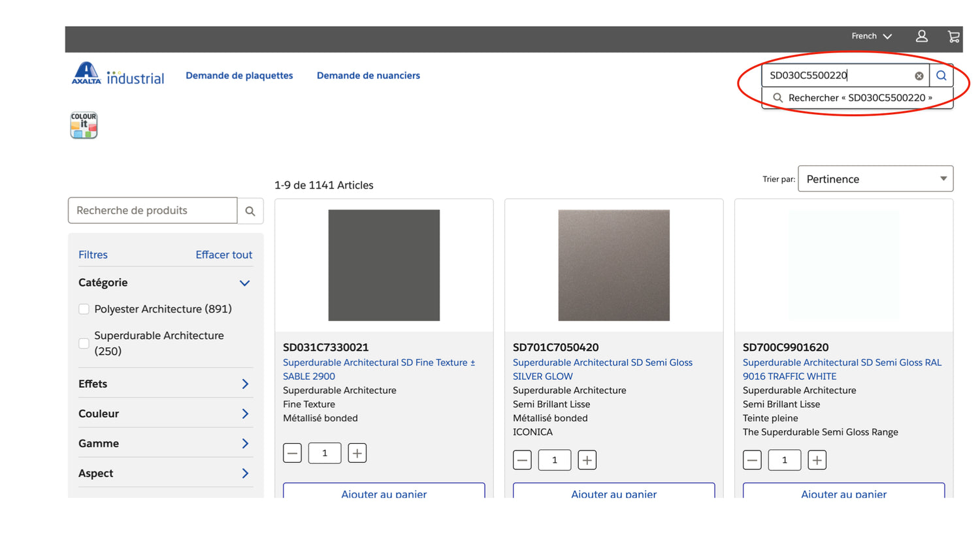
Task: Click the user account icon
Action: pyautogui.click(x=921, y=37)
